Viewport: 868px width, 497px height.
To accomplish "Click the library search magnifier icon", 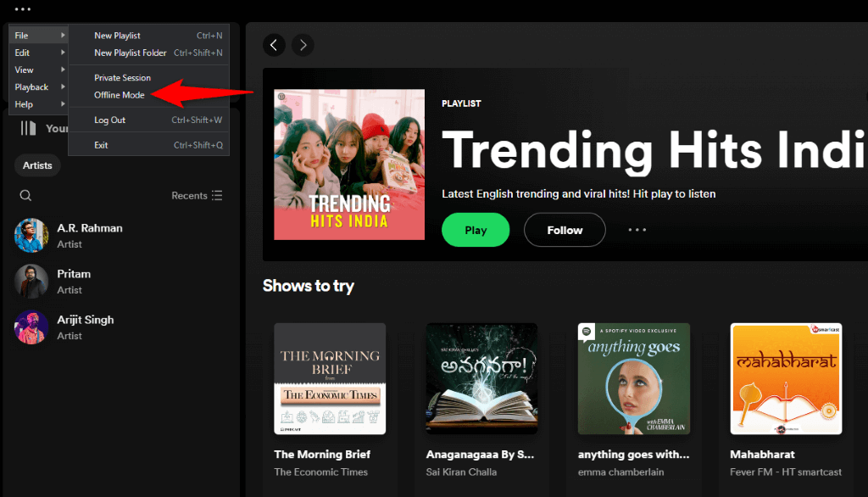I will point(25,196).
